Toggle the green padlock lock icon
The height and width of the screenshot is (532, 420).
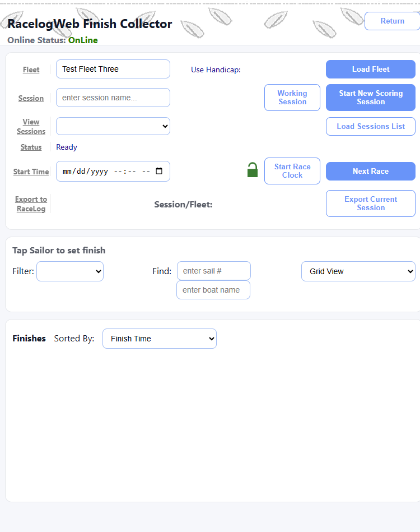click(x=252, y=170)
